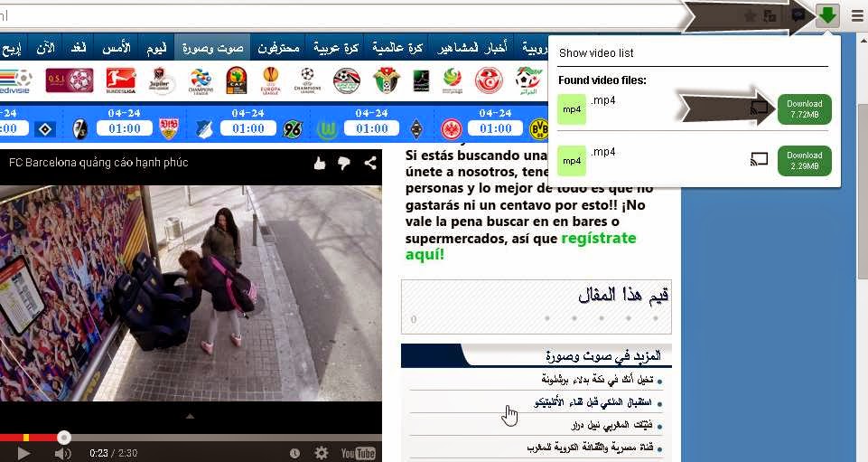Viewport: 868px width, 462px height.
Task: Open the Show video list option
Action: click(596, 53)
